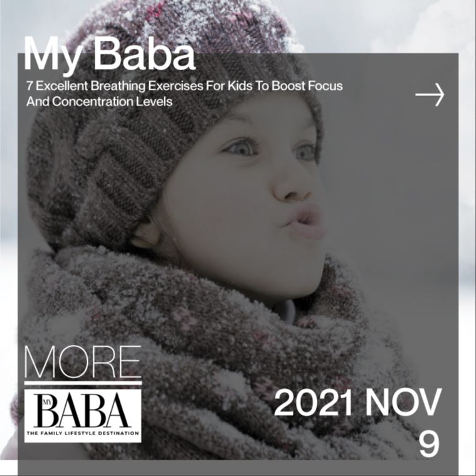Screen dimensions: 476x476
Task: Open the 7 Excellent Breathing Exercises headline
Action: tap(184, 86)
